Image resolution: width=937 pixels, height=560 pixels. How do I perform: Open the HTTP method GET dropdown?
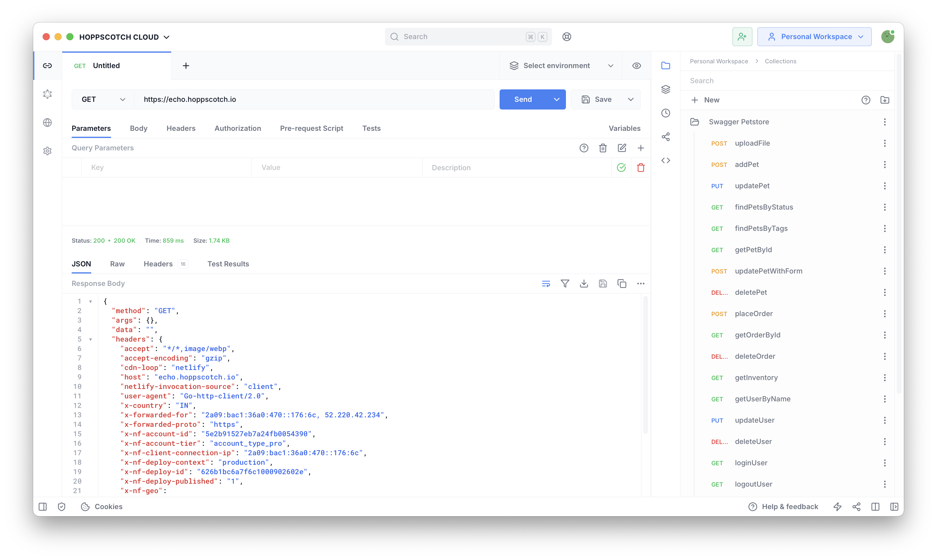103,99
